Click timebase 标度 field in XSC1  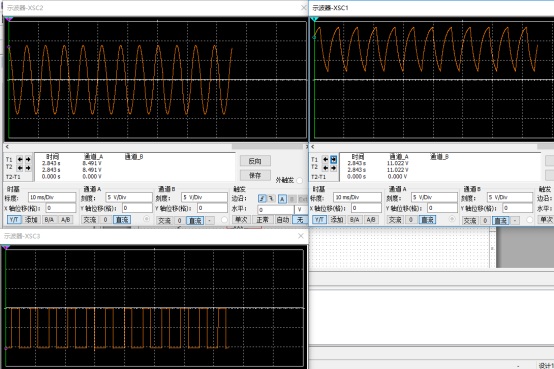(x=357, y=197)
